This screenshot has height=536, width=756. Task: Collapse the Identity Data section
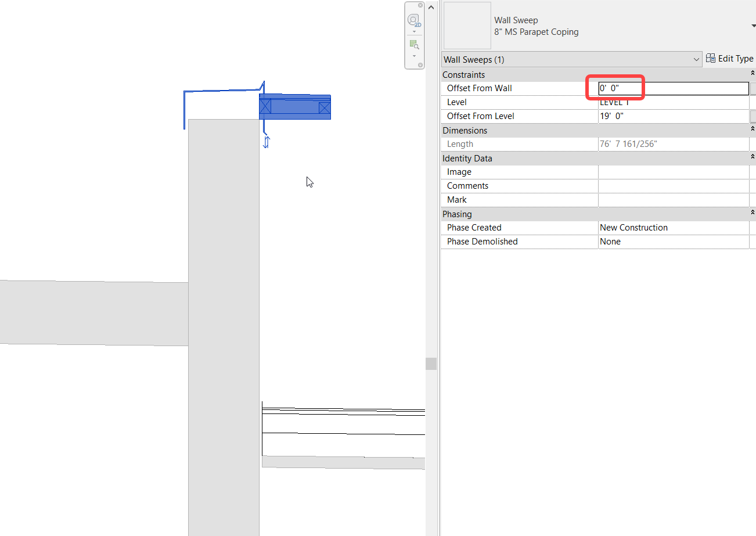(752, 157)
